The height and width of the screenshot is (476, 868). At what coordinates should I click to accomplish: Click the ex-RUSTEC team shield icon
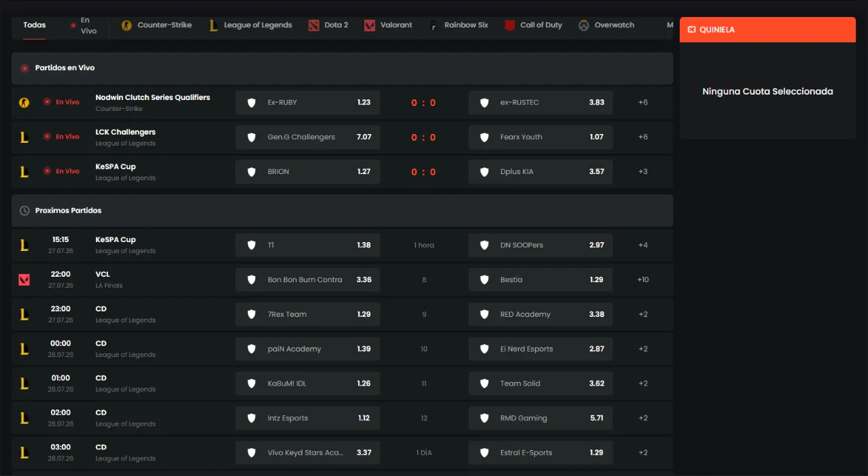(485, 103)
